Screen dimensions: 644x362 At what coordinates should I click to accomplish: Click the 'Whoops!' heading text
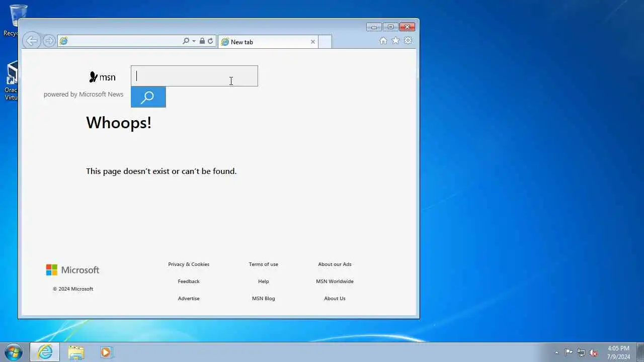pyautogui.click(x=119, y=123)
